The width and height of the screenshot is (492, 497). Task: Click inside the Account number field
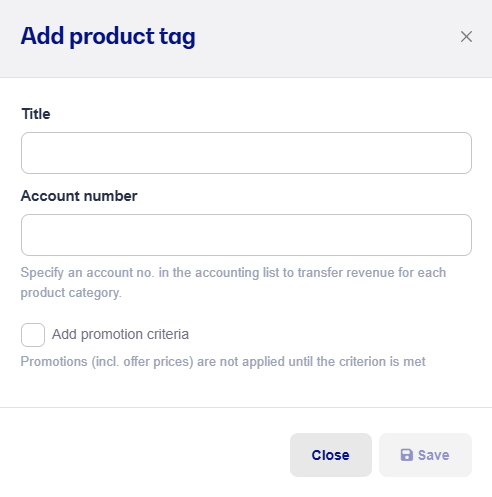pos(246,235)
